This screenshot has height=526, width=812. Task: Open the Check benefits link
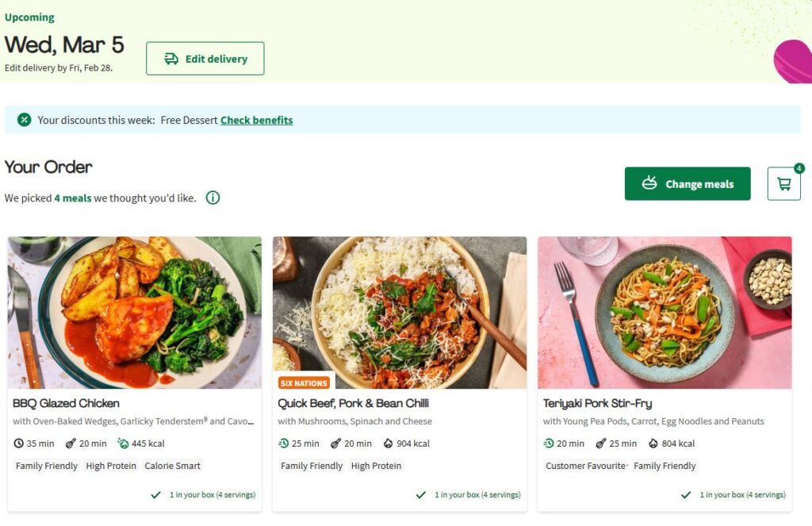click(257, 120)
